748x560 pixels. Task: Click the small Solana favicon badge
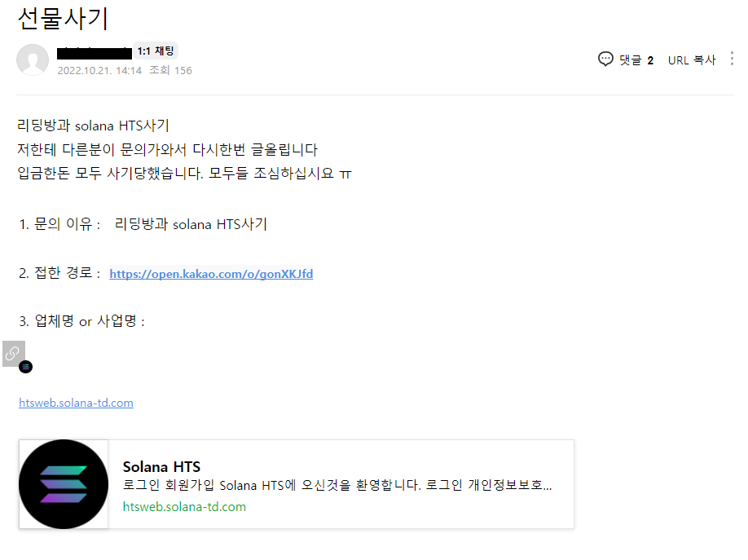pos(25,367)
